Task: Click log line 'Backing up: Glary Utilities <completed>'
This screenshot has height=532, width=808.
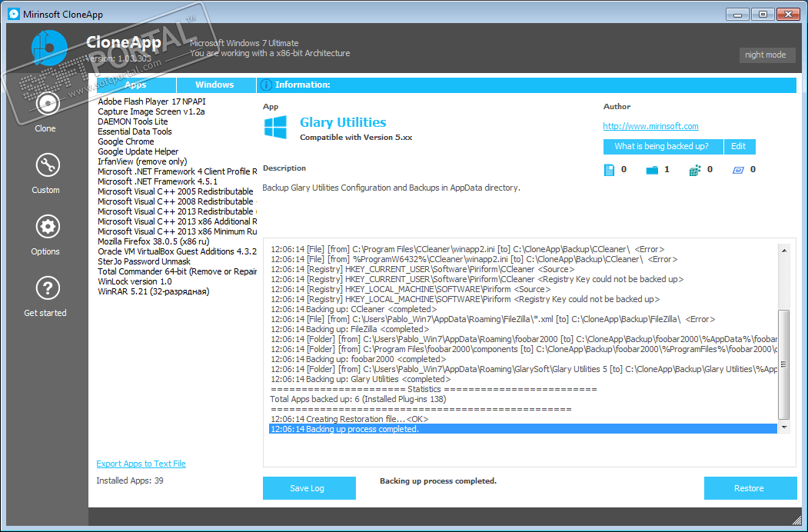Action: click(361, 380)
